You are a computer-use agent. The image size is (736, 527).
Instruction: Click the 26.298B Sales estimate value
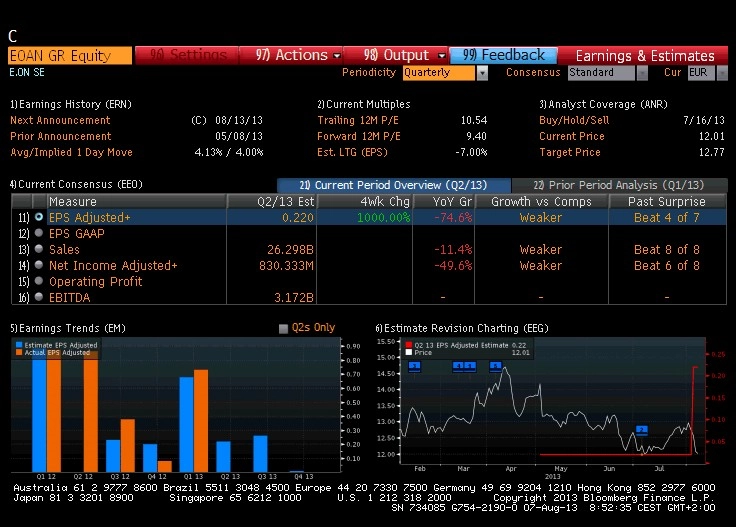290,250
